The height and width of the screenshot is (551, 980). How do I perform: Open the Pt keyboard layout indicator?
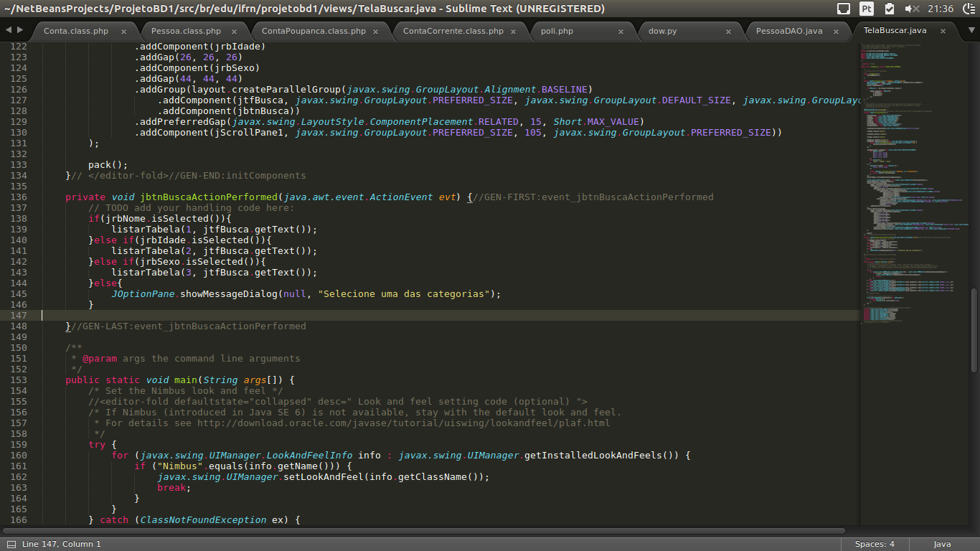(x=867, y=9)
